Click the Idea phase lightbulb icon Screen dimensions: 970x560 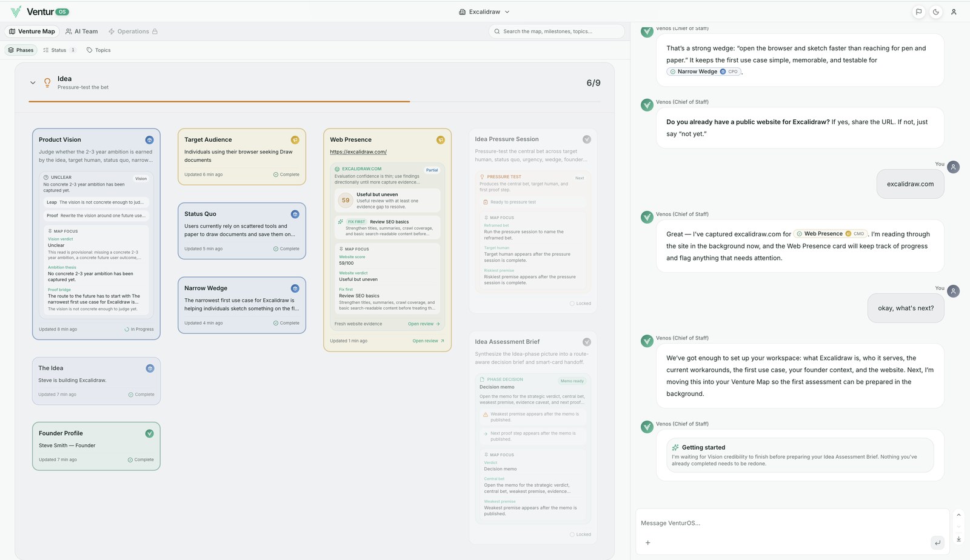(x=47, y=83)
